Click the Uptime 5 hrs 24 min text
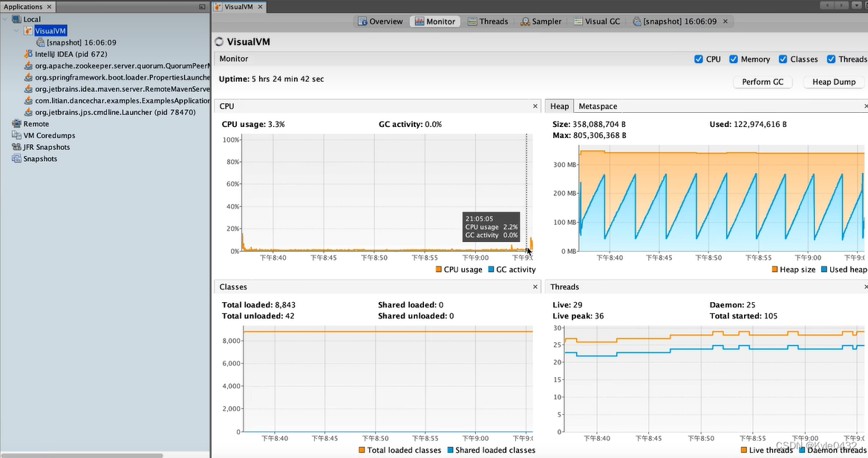 click(271, 79)
